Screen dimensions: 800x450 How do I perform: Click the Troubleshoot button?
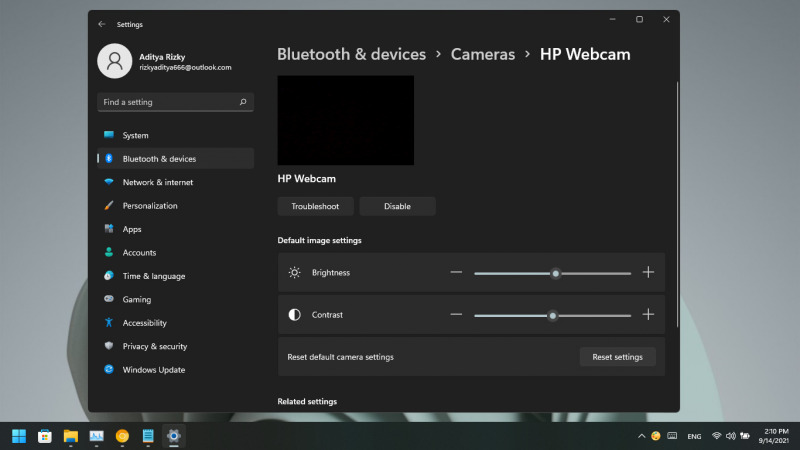point(315,206)
